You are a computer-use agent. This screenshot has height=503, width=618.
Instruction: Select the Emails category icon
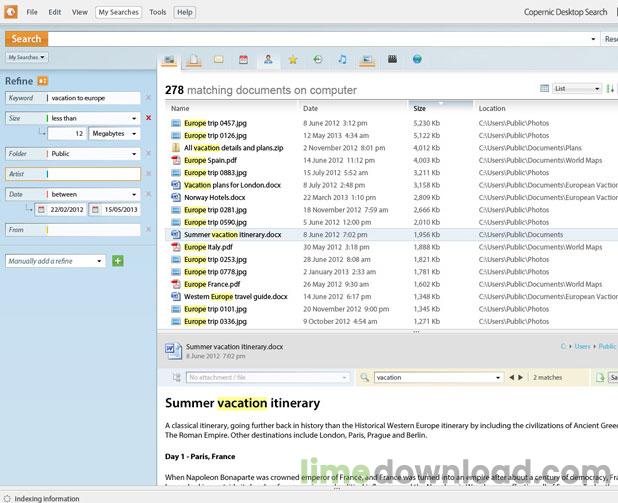click(x=218, y=60)
